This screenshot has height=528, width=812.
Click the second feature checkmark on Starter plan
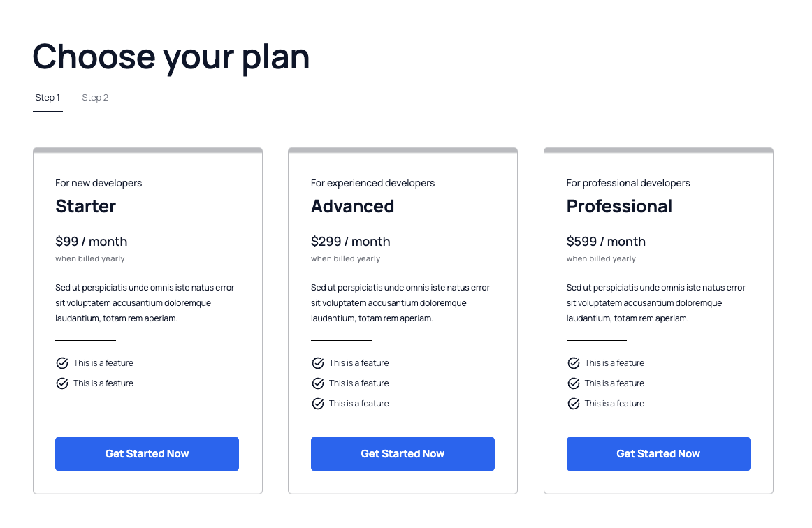[x=61, y=383]
